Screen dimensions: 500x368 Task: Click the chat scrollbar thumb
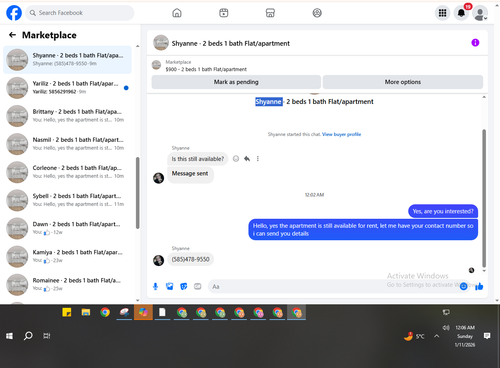(484, 198)
